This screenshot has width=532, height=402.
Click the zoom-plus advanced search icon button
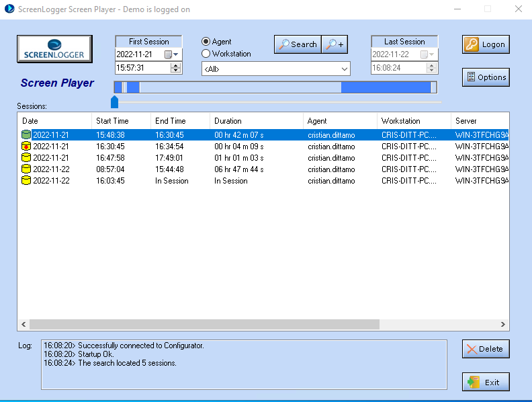(x=335, y=44)
